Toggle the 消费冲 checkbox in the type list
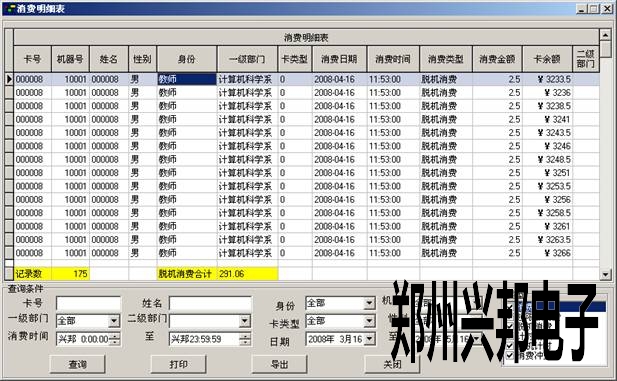The image size is (617, 381). coord(510,356)
